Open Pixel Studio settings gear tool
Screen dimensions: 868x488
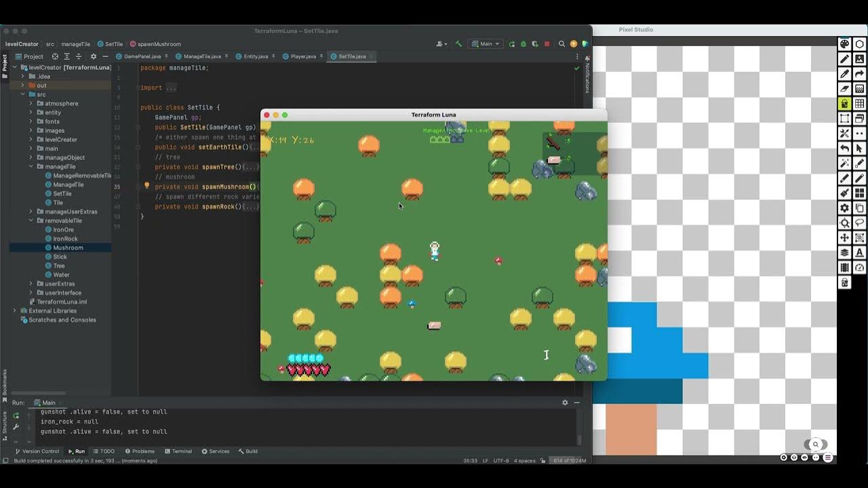click(844, 208)
